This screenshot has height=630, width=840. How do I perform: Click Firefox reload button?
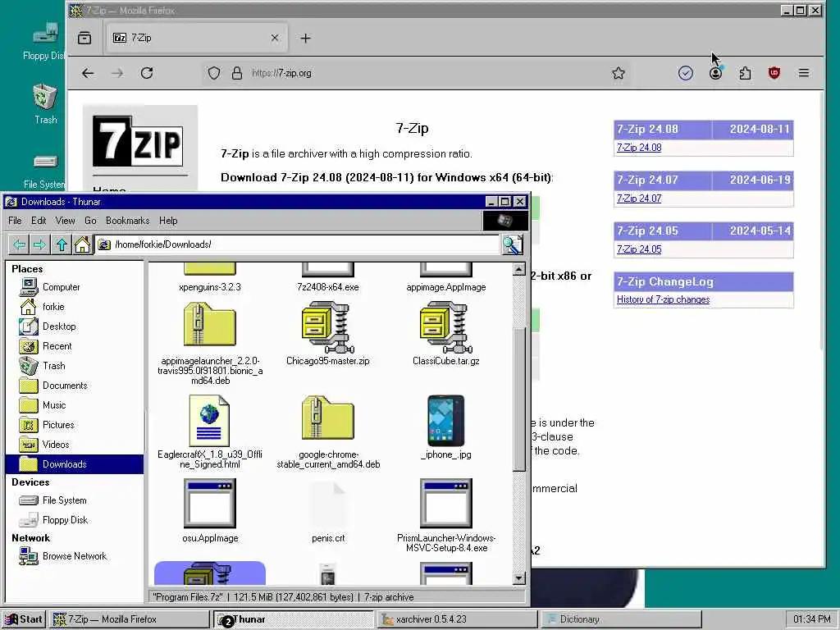point(147,73)
